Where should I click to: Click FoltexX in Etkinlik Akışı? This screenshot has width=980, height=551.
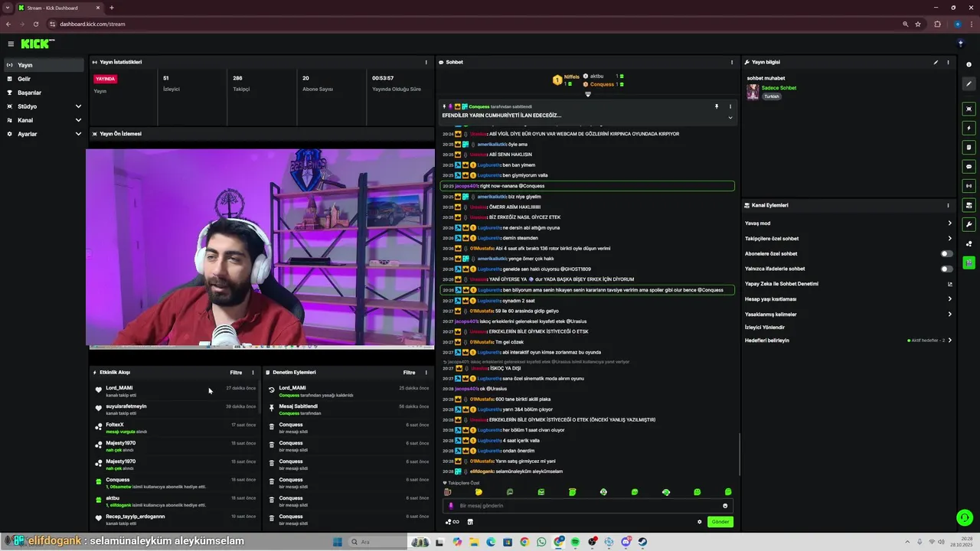tap(115, 425)
